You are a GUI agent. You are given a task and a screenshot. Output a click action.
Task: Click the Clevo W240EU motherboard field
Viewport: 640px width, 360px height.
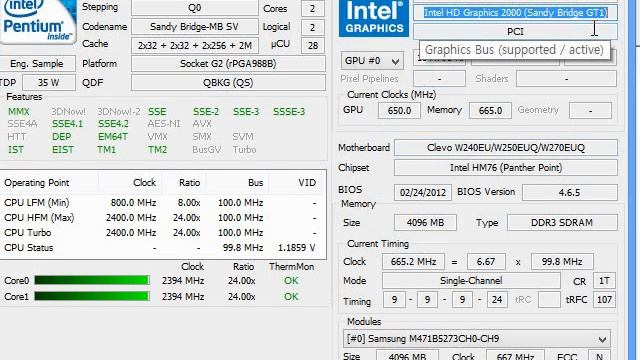pyautogui.click(x=506, y=148)
